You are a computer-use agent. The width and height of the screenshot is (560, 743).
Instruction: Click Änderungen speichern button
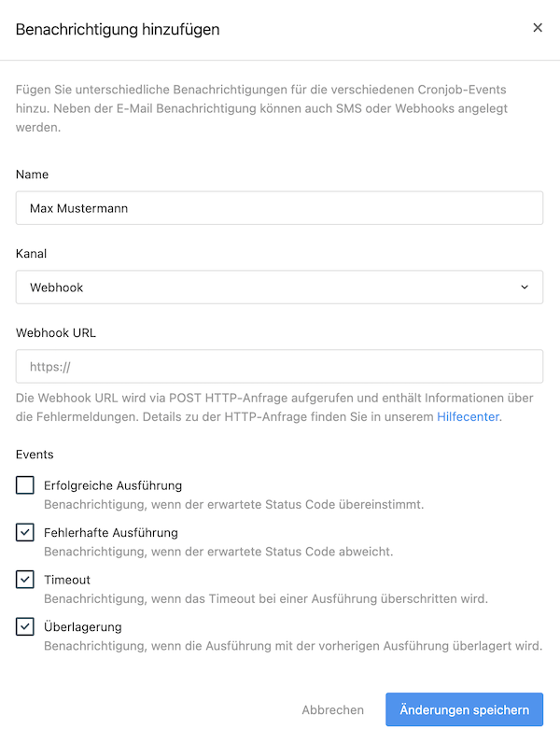[464, 709]
